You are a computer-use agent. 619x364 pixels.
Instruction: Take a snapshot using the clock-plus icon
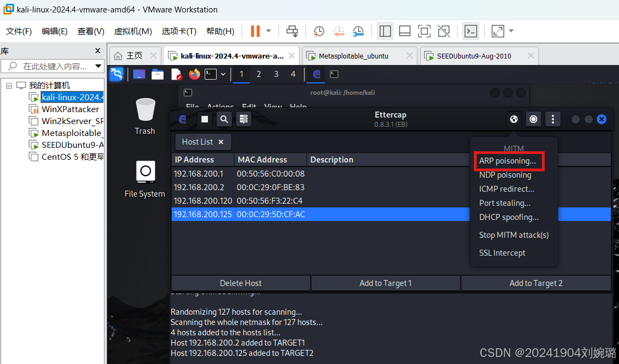318,31
